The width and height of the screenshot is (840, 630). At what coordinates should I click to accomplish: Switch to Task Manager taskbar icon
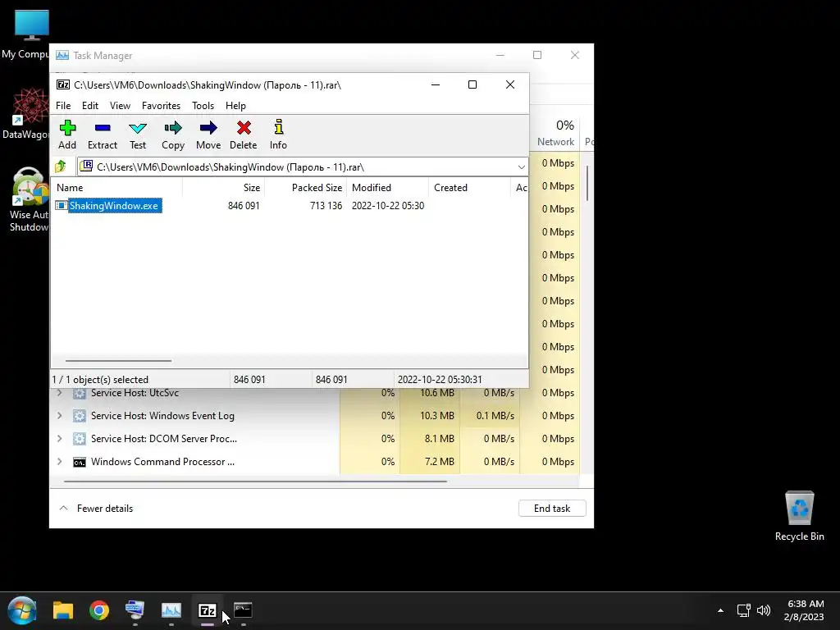click(171, 610)
